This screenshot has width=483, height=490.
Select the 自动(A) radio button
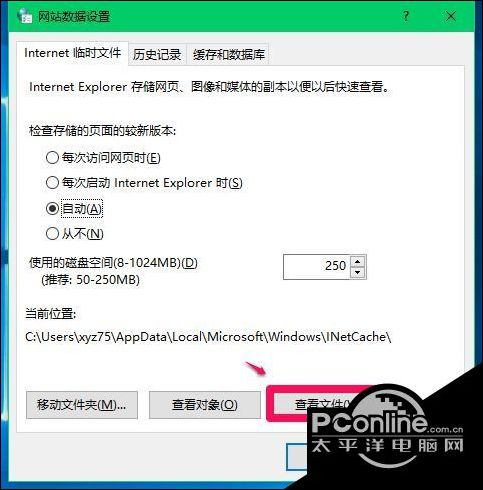click(x=74, y=209)
